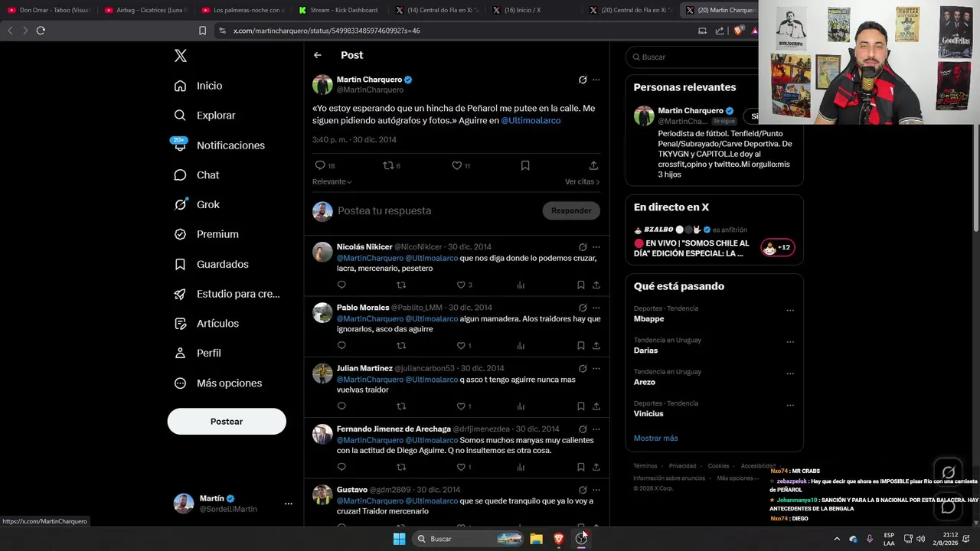
Task: Reply to Pablo Morales's comment
Action: (341, 345)
